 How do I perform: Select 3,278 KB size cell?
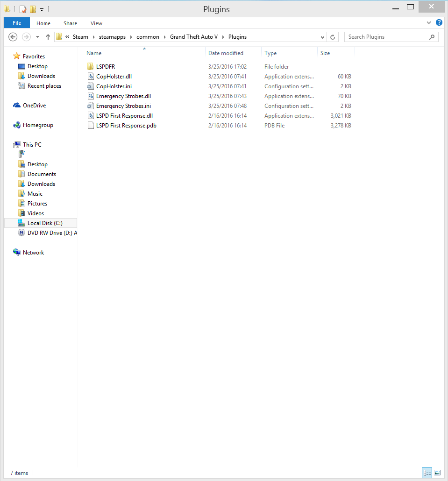(341, 126)
